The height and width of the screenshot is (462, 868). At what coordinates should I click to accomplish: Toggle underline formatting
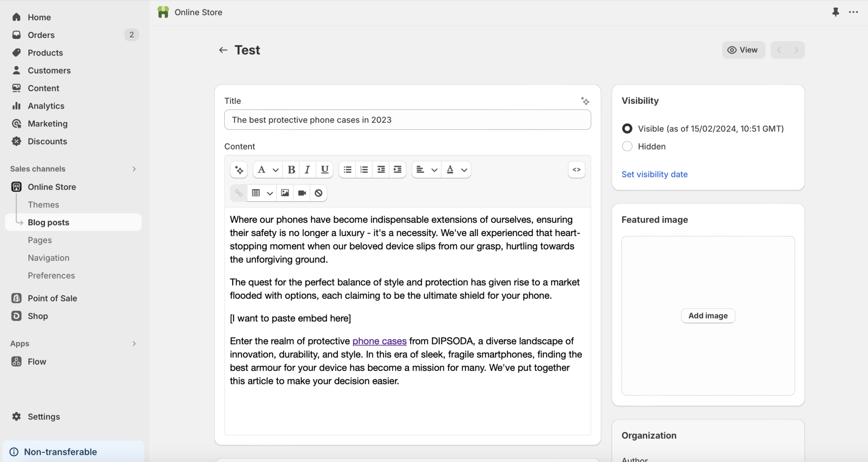pyautogui.click(x=325, y=170)
